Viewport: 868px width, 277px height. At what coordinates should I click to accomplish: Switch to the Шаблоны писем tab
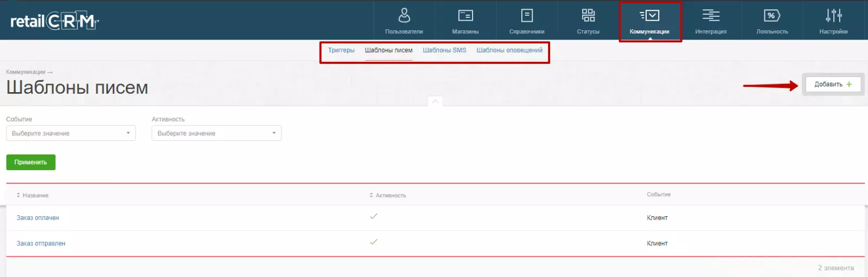[388, 50]
